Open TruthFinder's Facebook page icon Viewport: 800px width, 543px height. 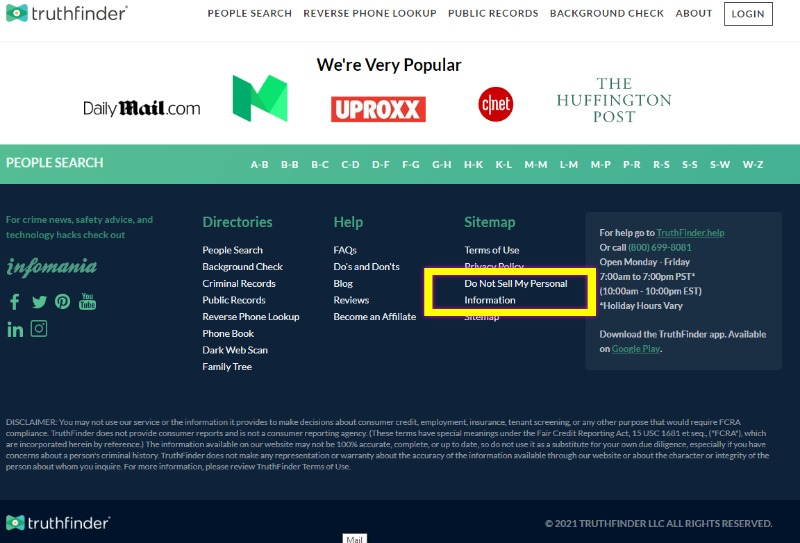click(x=15, y=302)
